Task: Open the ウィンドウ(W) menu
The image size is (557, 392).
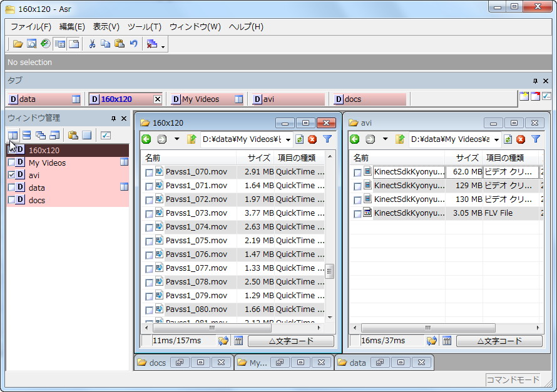Action: pos(195,27)
